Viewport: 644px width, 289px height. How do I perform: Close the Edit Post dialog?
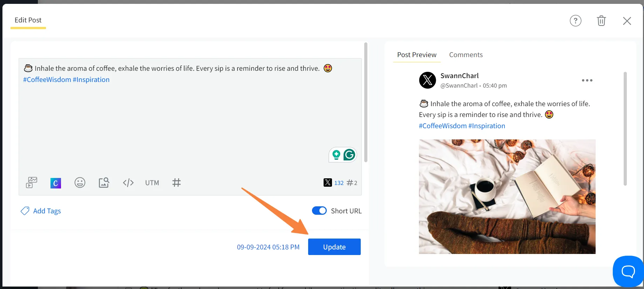(x=627, y=21)
